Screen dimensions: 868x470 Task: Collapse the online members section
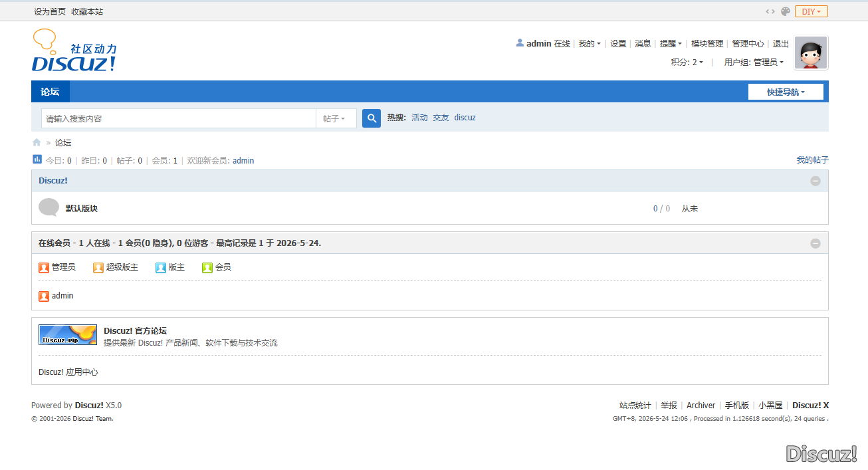click(815, 243)
